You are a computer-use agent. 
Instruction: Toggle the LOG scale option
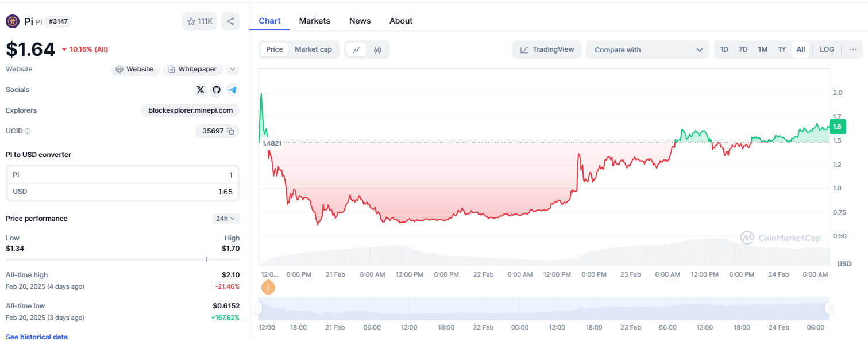[x=827, y=49]
